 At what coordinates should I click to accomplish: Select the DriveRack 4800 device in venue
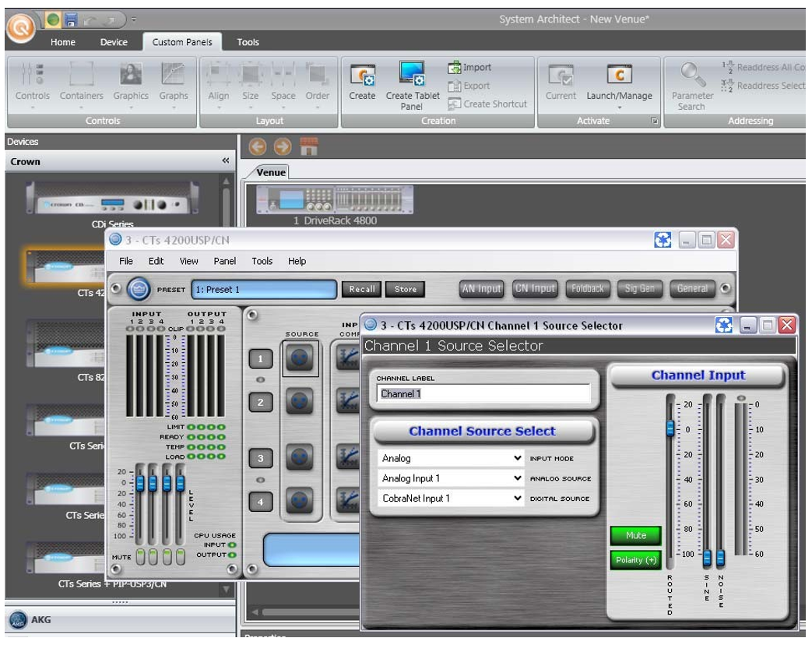(335, 200)
